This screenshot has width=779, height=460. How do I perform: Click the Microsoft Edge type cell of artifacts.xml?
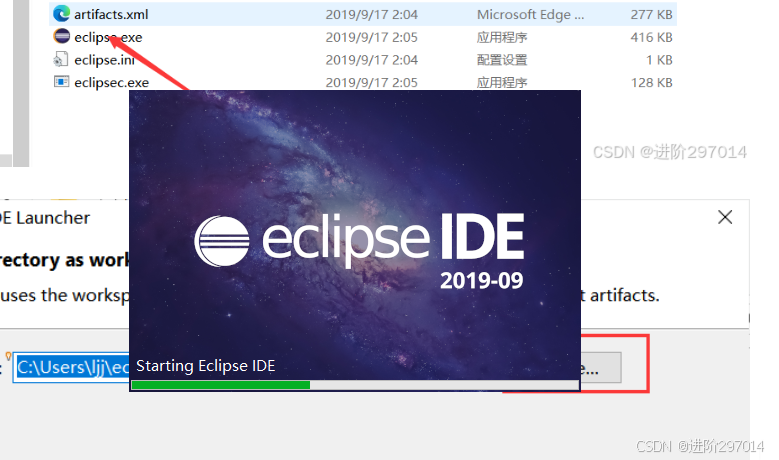coord(531,14)
